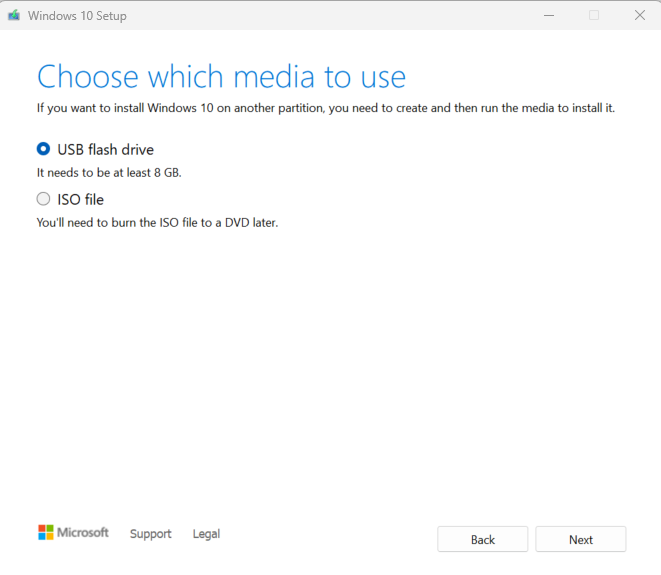Click the 'Choose which media to use' heading
The image size is (661, 575).
221,77
